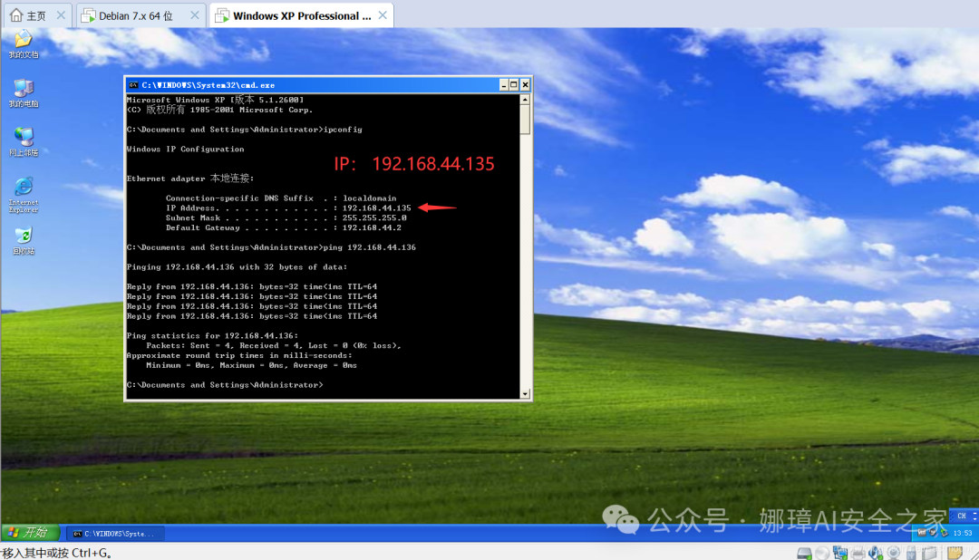Click the cmd scrollbar down arrow
This screenshot has height=560, width=979.
[x=525, y=394]
